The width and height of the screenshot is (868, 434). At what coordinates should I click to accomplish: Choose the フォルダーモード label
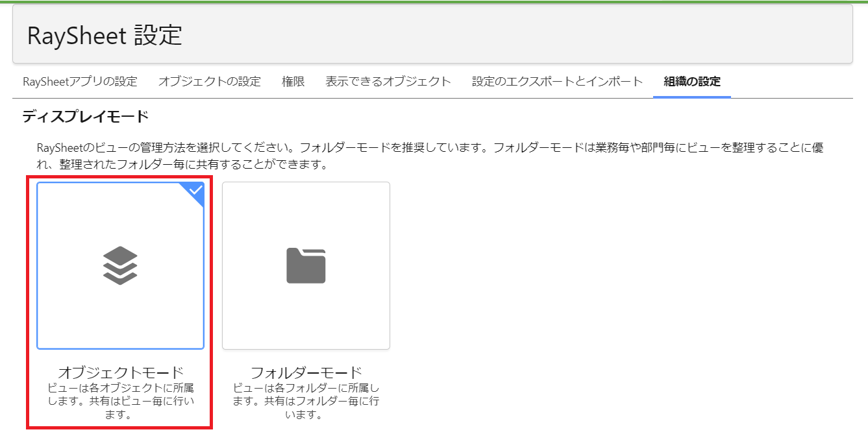tap(306, 372)
